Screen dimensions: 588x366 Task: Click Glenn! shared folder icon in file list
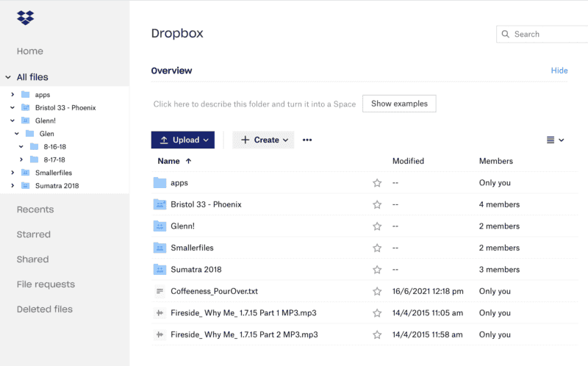coord(159,226)
